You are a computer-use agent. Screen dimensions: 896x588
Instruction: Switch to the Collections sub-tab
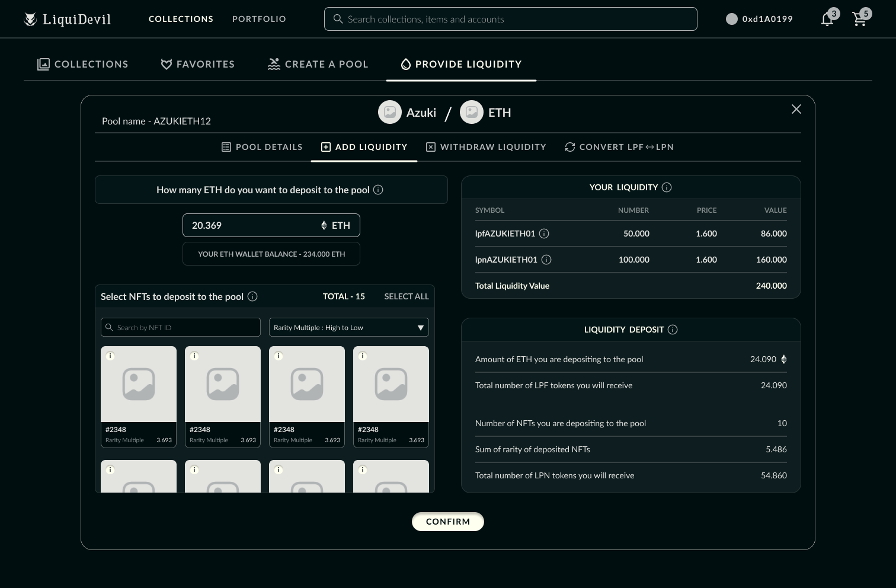82,64
